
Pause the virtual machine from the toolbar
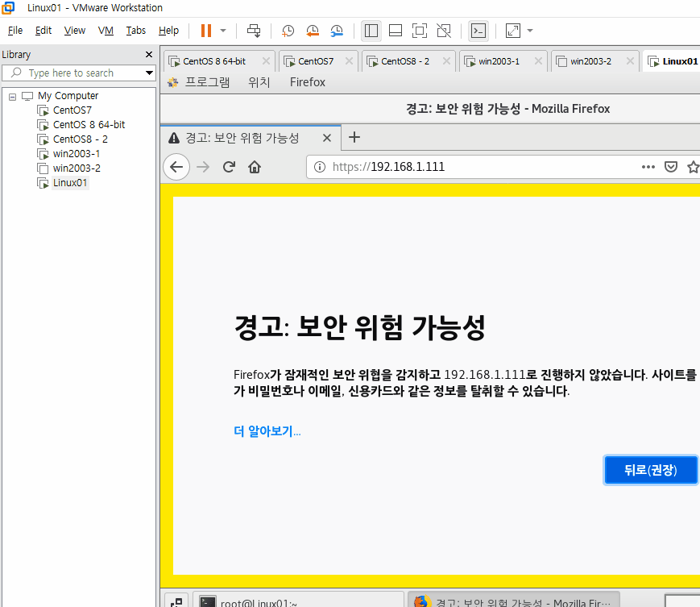click(x=205, y=31)
